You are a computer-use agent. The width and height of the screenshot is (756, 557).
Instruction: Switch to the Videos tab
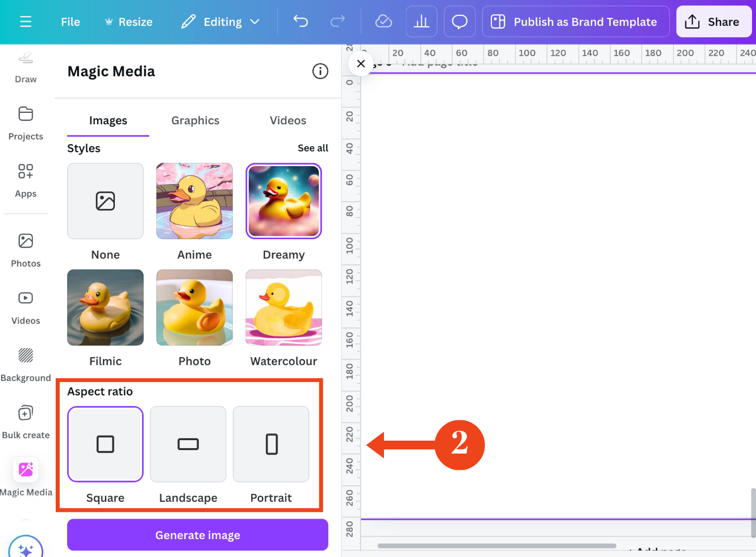click(x=288, y=120)
